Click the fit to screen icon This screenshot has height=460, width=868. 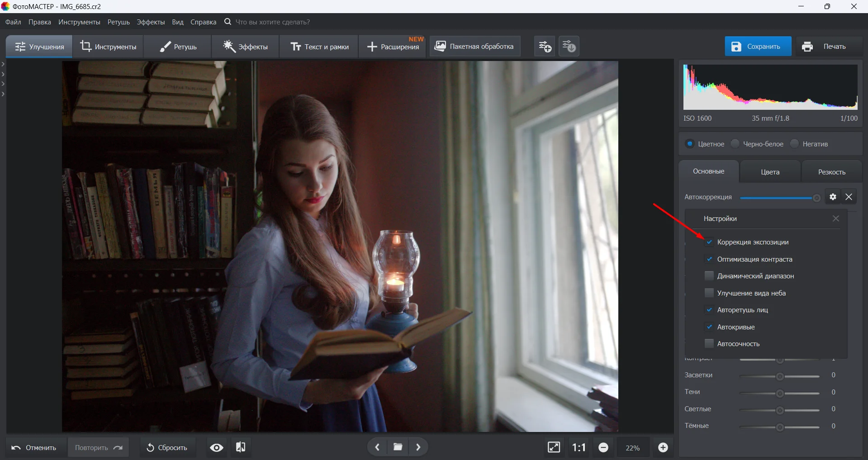[x=554, y=447]
